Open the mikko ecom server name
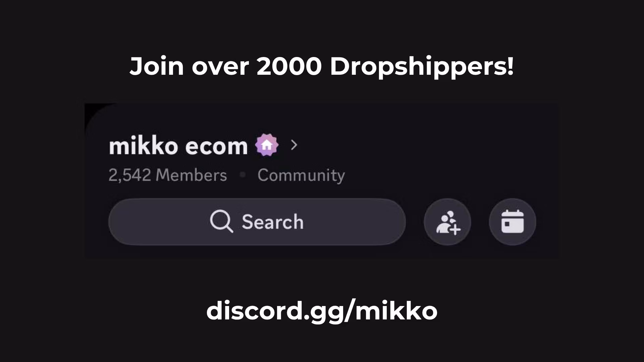 coord(178,146)
